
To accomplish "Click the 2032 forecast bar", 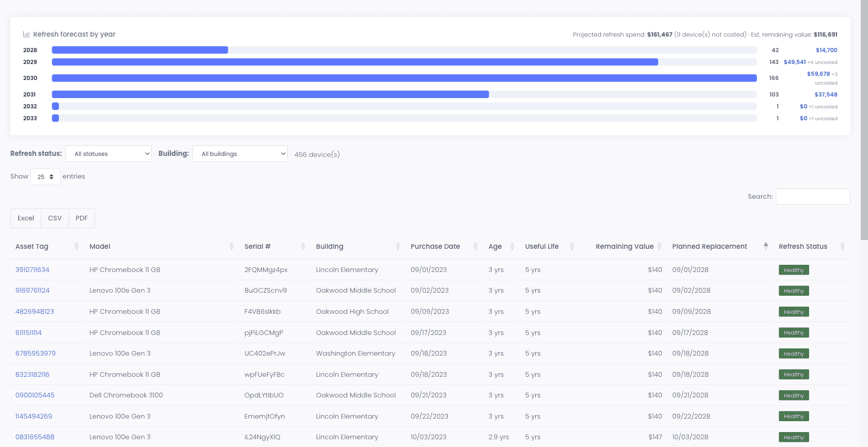I will pyautogui.click(x=55, y=106).
